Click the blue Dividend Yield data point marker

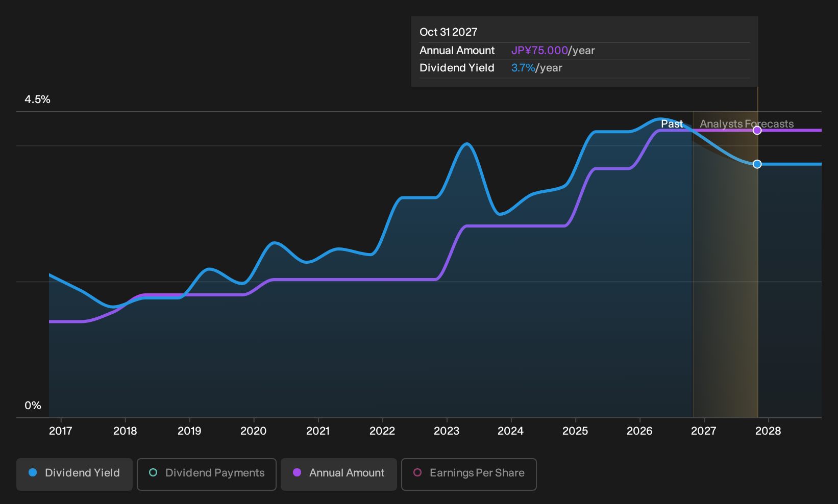pos(757,164)
